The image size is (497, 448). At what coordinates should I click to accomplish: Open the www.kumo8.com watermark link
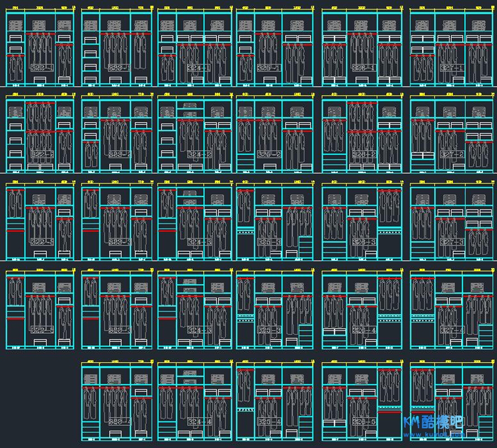(x=434, y=435)
